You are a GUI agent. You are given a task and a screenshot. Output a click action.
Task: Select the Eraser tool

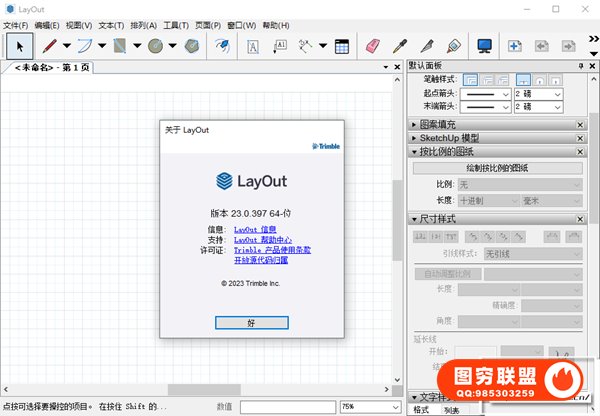[373, 45]
